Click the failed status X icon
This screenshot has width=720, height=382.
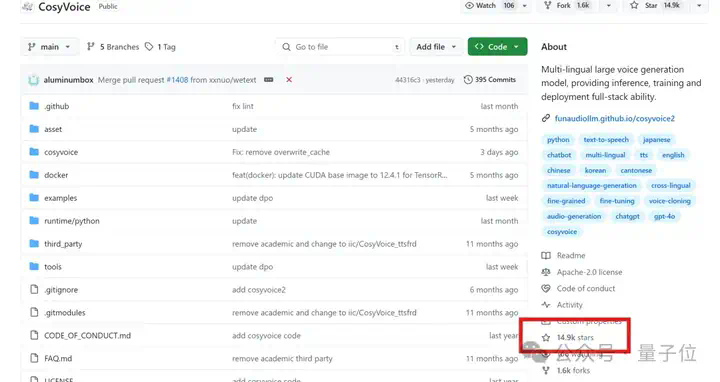coord(289,79)
